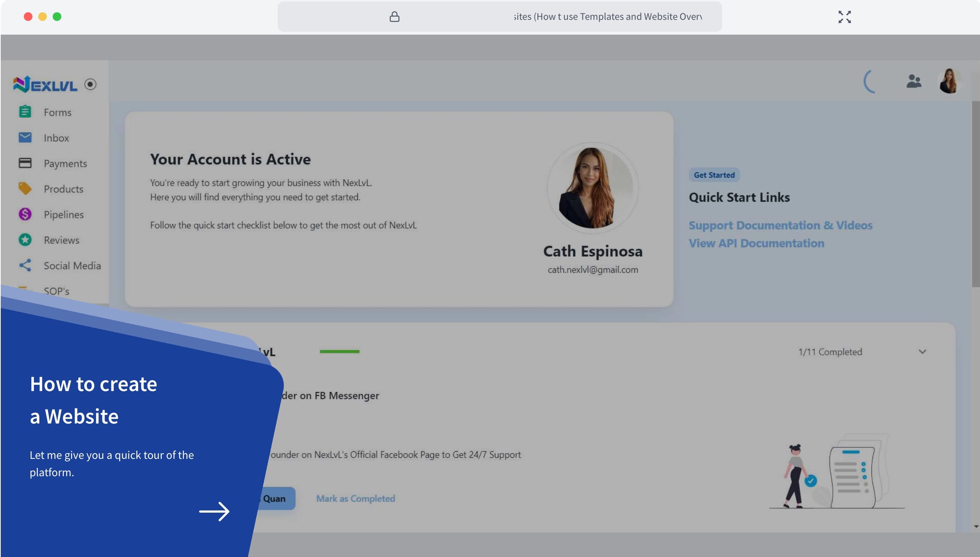
Task: Click the Products tag icon
Action: (25, 189)
